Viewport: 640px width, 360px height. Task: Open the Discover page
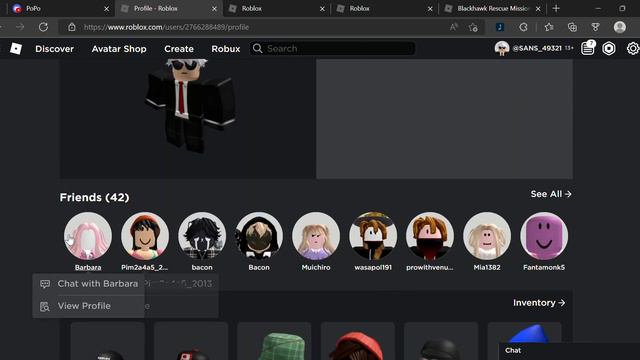click(x=54, y=49)
